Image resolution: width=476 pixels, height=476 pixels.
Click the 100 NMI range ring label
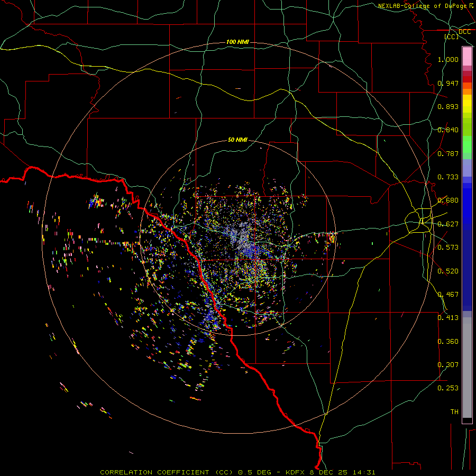(237, 42)
